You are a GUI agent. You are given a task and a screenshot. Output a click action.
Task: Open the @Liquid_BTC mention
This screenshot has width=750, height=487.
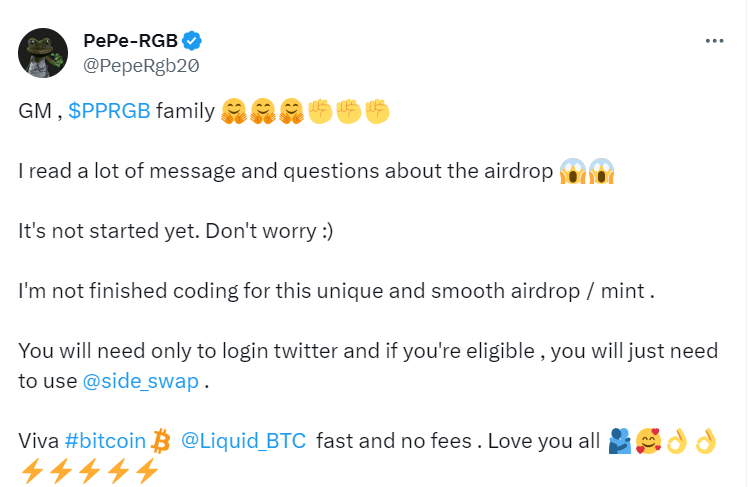click(243, 440)
